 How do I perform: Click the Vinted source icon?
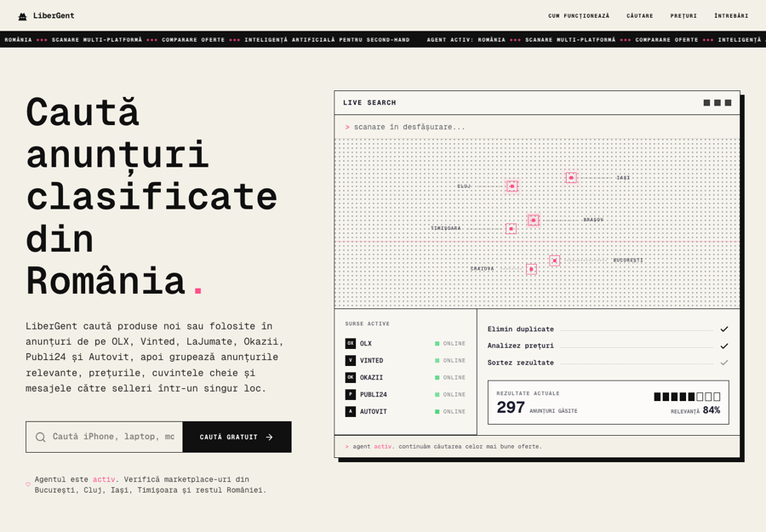click(x=351, y=361)
